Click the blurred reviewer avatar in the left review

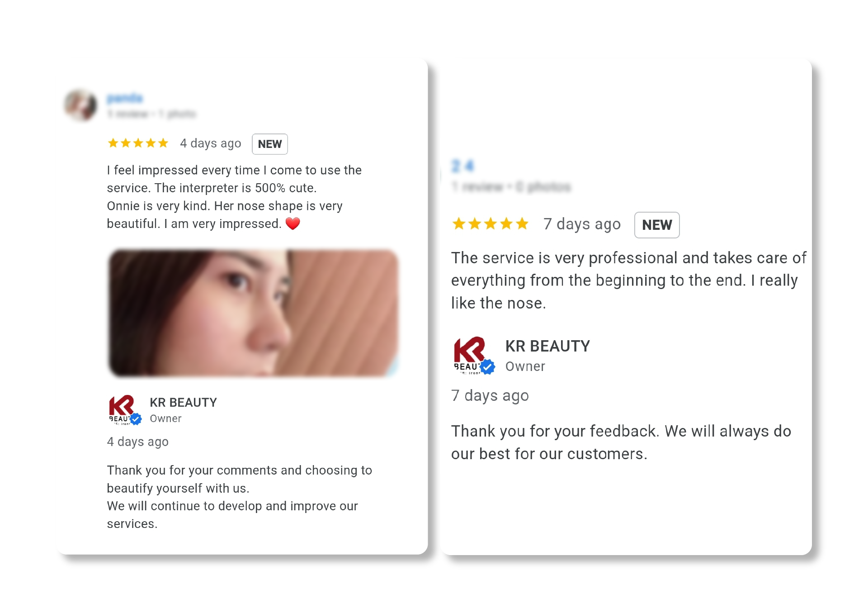(80, 105)
